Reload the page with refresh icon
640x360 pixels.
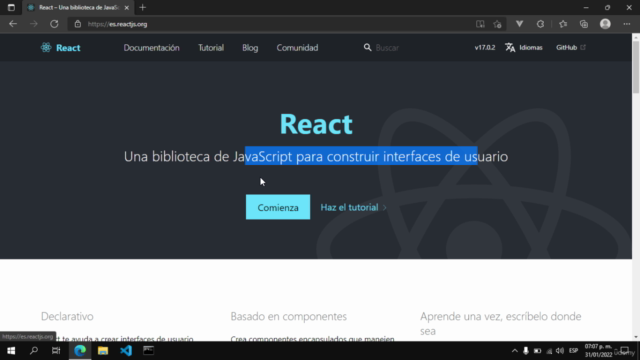coord(54,24)
